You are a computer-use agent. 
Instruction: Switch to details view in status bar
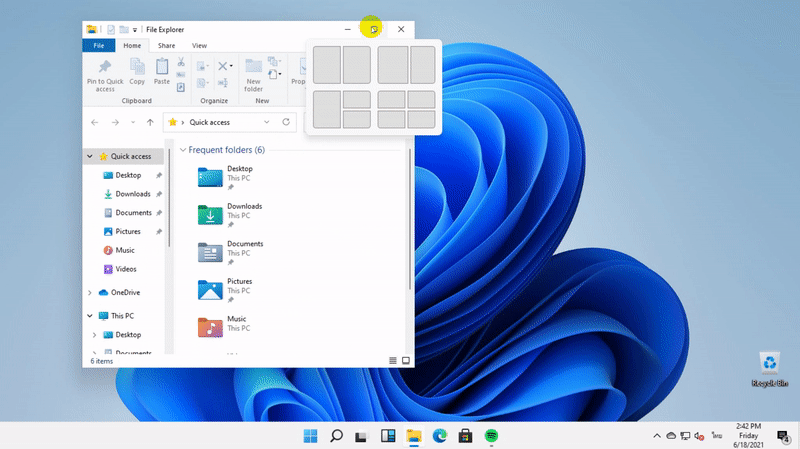click(393, 360)
